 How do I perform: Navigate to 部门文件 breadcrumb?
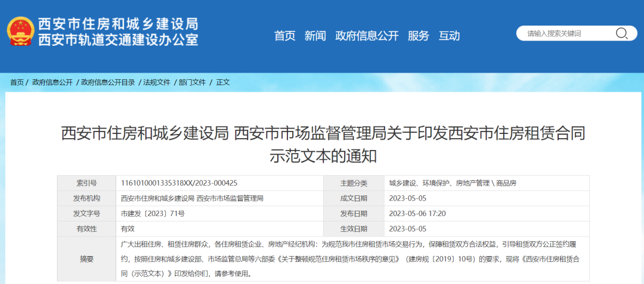pos(192,82)
